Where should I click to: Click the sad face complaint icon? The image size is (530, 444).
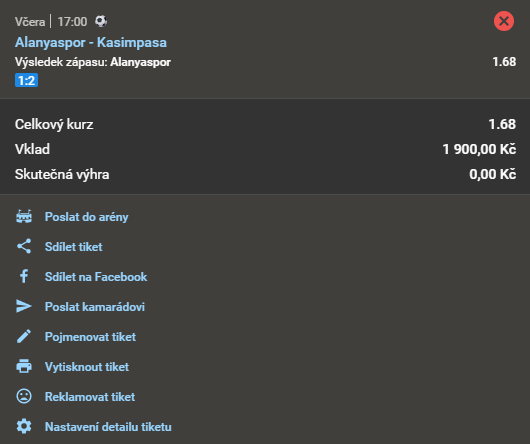[x=24, y=396]
